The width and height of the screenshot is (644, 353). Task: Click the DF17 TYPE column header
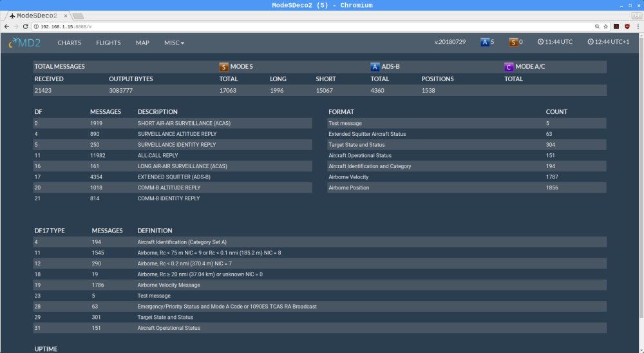pyautogui.click(x=50, y=231)
